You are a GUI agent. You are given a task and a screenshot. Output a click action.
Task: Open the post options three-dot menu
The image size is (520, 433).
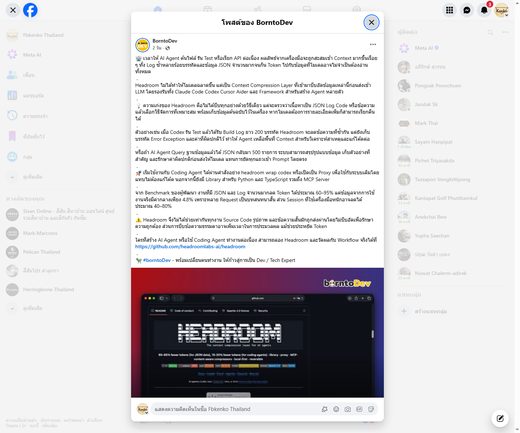(x=373, y=44)
